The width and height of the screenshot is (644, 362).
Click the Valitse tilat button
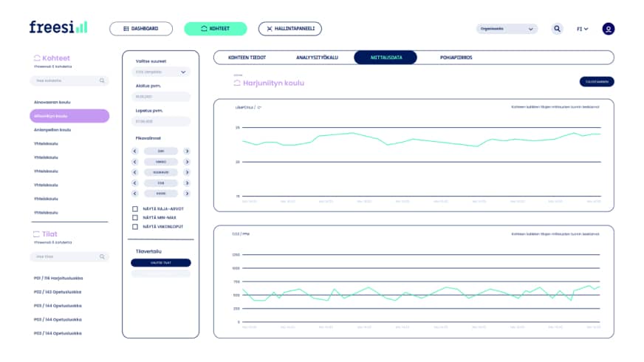tap(161, 262)
